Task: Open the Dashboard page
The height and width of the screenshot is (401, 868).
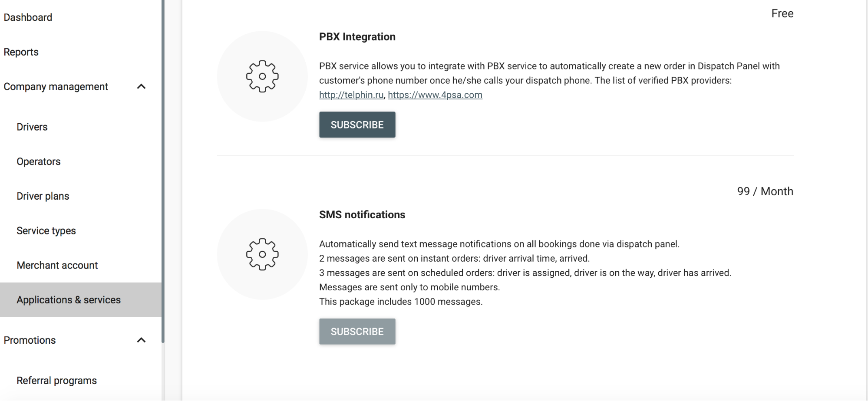Action: coord(28,17)
